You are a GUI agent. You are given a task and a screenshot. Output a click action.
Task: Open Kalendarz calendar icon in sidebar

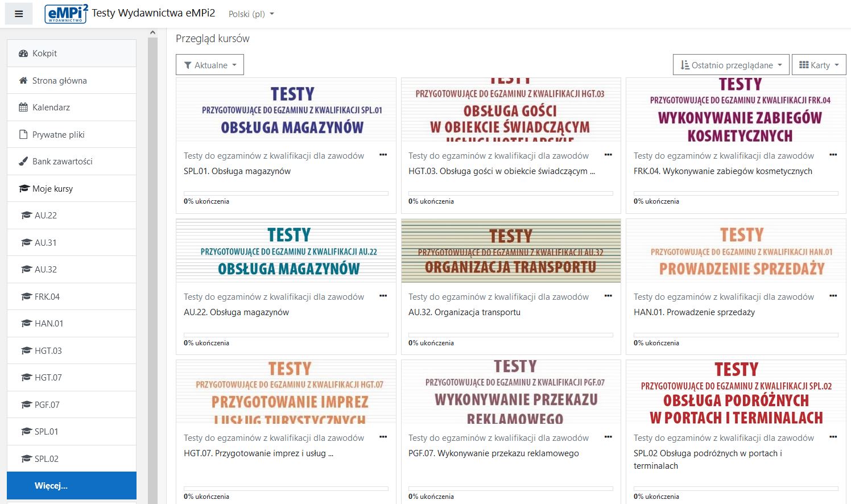tap(23, 108)
